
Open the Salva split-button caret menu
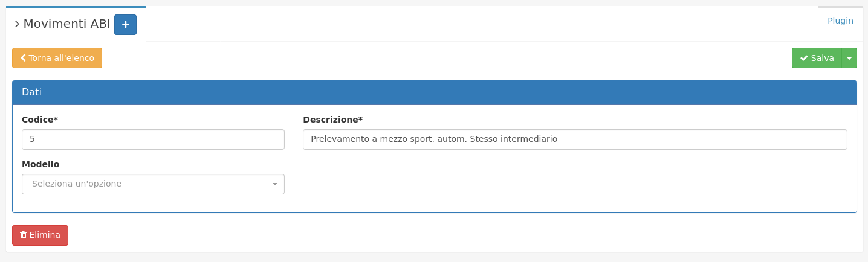pyautogui.click(x=849, y=58)
